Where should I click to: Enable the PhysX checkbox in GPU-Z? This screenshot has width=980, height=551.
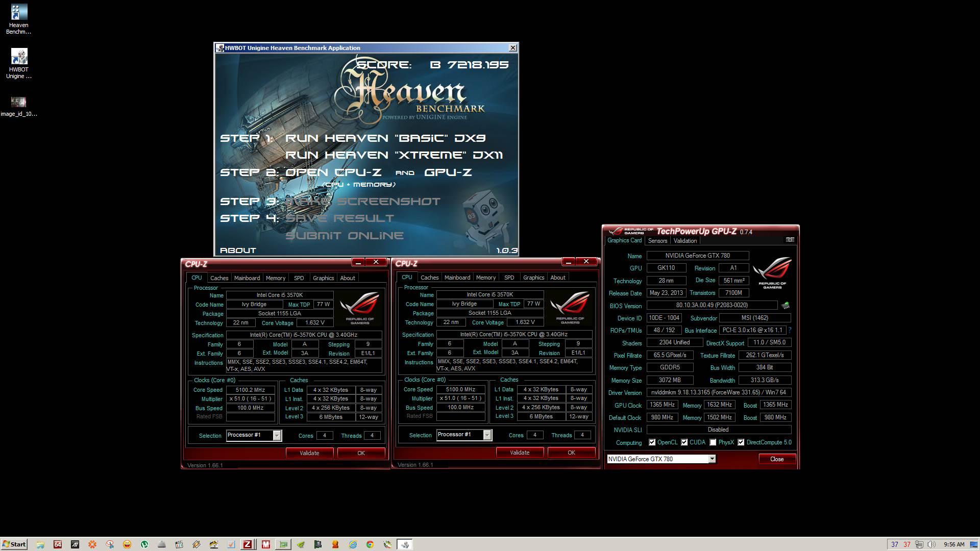pyautogui.click(x=713, y=442)
